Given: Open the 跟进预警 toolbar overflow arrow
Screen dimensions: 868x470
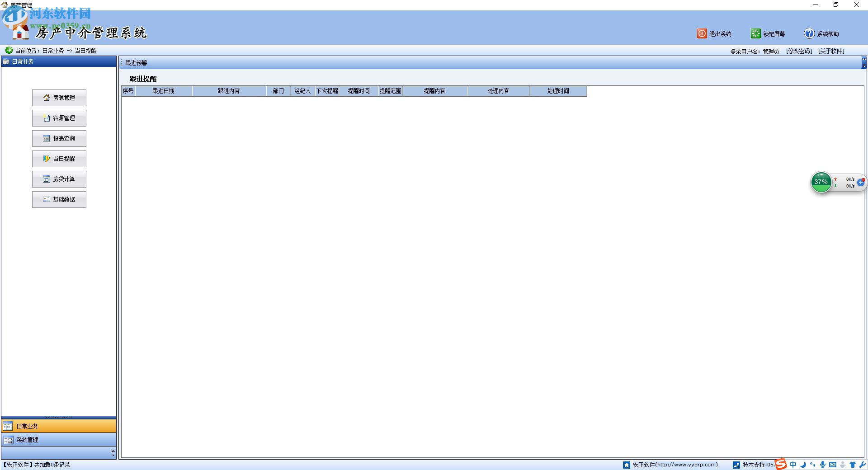Looking at the screenshot, I should click(864, 63).
